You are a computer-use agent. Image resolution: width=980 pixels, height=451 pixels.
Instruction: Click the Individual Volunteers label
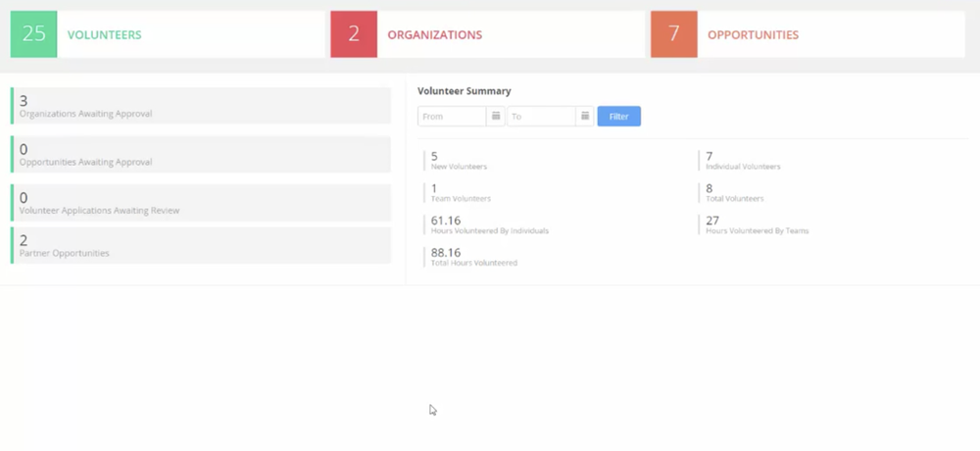click(x=743, y=167)
